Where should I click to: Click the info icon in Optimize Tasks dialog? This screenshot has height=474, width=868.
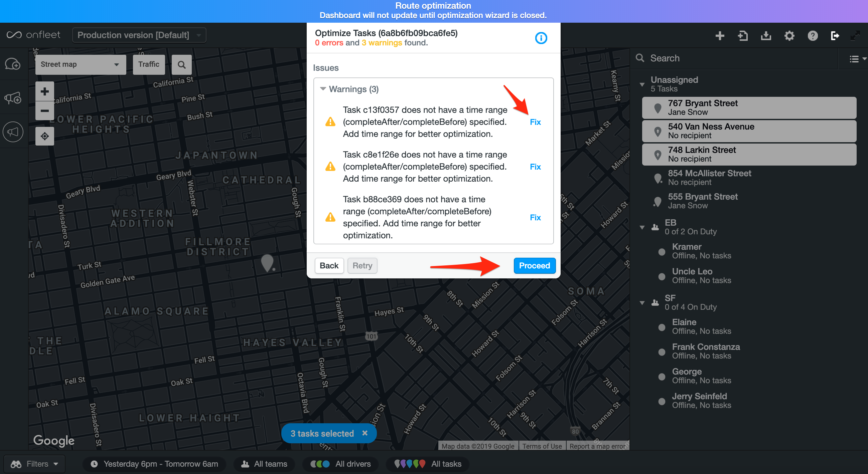pyautogui.click(x=541, y=38)
